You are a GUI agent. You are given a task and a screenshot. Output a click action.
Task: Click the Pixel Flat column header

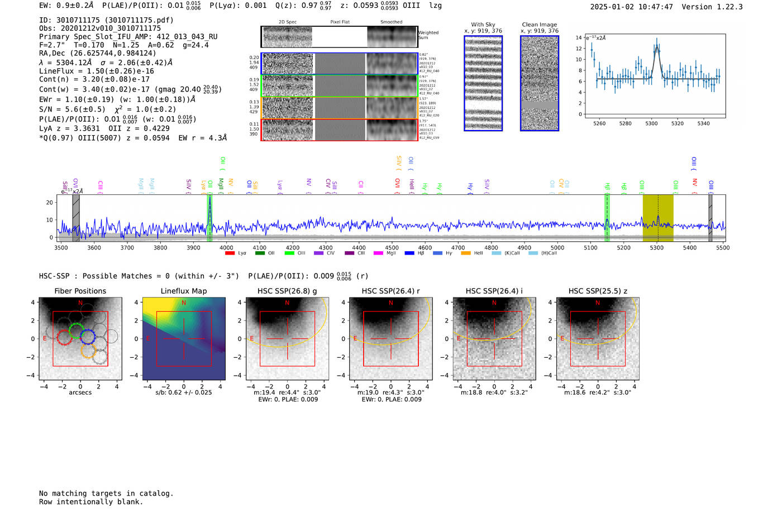340,22
